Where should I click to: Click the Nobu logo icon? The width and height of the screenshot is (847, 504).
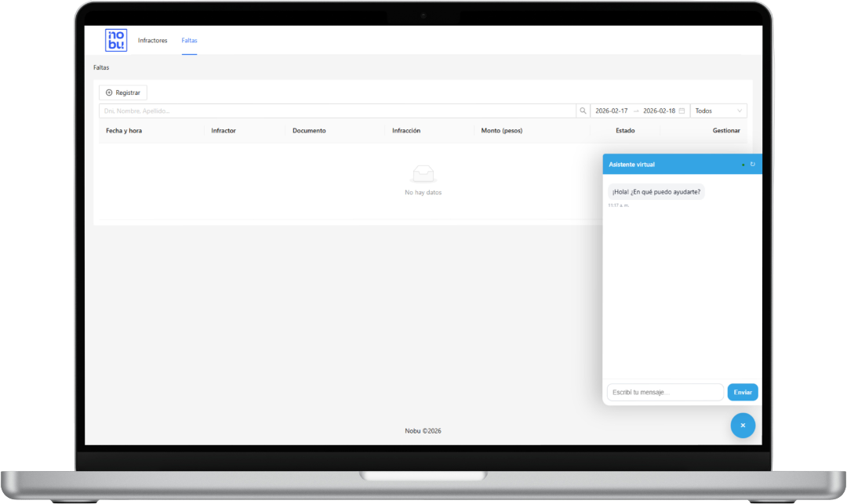pyautogui.click(x=115, y=40)
